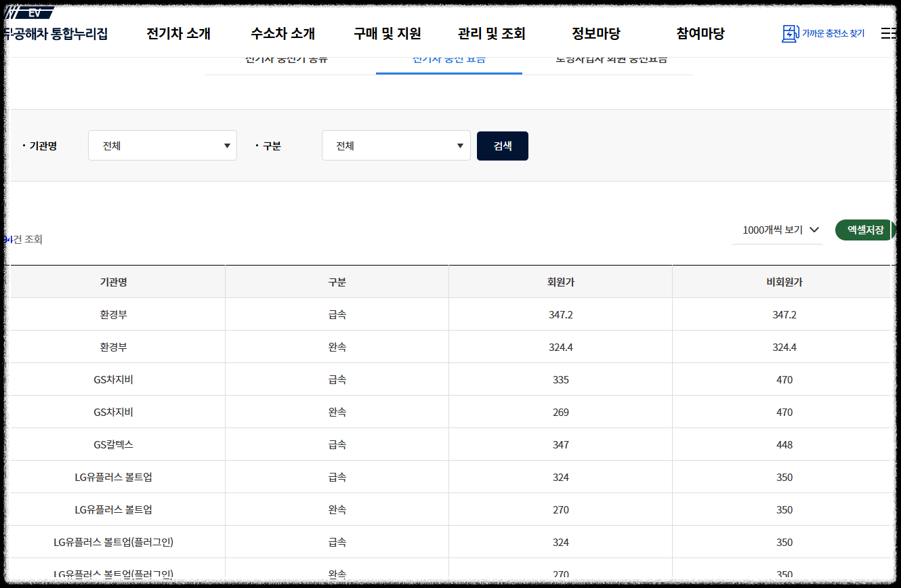Open the 관리 및 조회 menu
This screenshot has width=901, height=588.
point(492,33)
